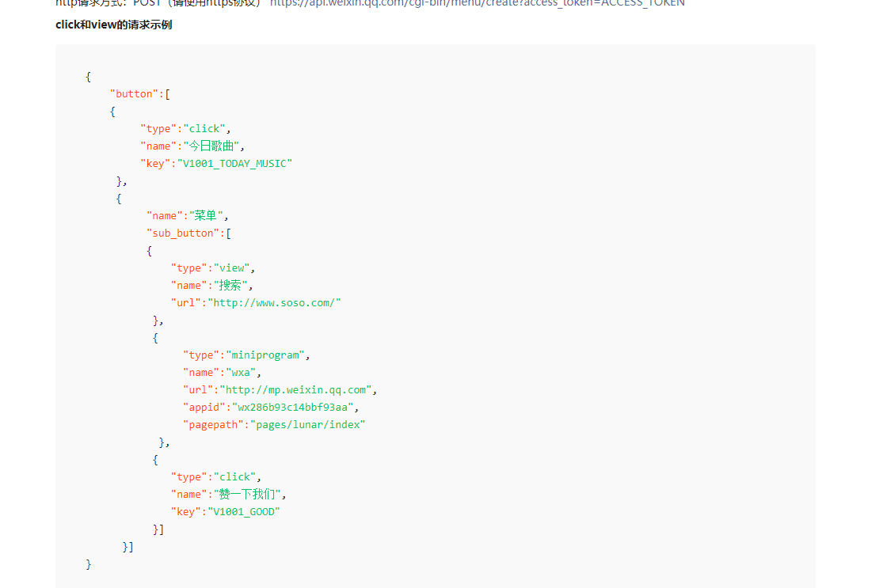Click the "button":[ line
The width and height of the screenshot is (887, 588).
tap(139, 94)
